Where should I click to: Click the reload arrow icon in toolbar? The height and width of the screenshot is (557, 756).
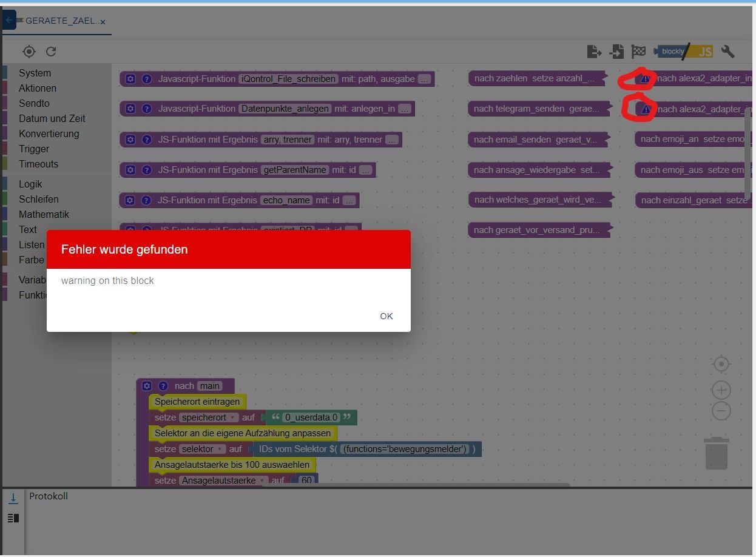[51, 52]
